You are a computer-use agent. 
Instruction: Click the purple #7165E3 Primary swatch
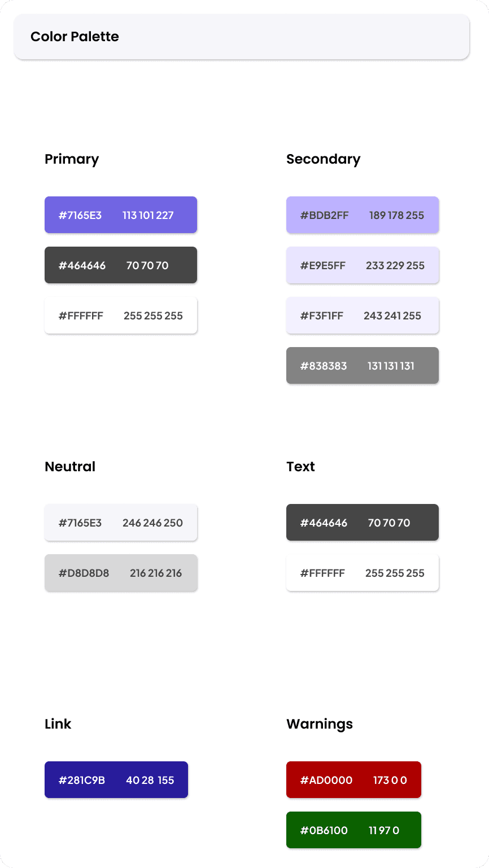pyautogui.click(x=120, y=214)
